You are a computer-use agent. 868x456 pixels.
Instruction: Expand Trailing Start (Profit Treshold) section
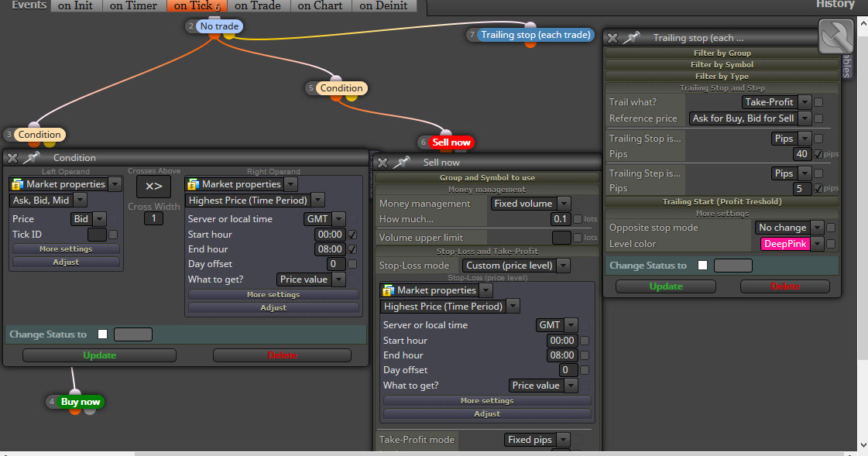pyautogui.click(x=722, y=202)
